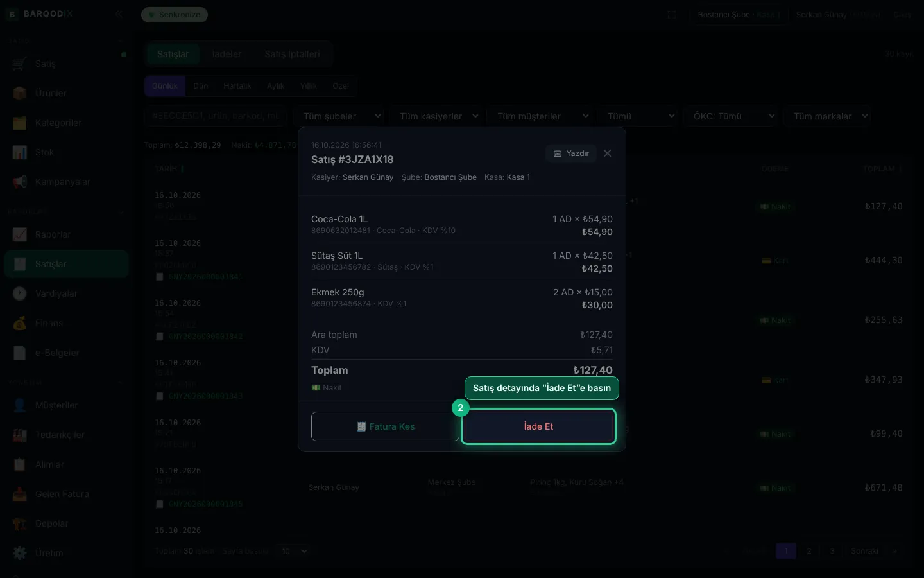The height and width of the screenshot is (578, 924).
Task: Open Vardiyalar via its clock icon
Action: coord(19,293)
